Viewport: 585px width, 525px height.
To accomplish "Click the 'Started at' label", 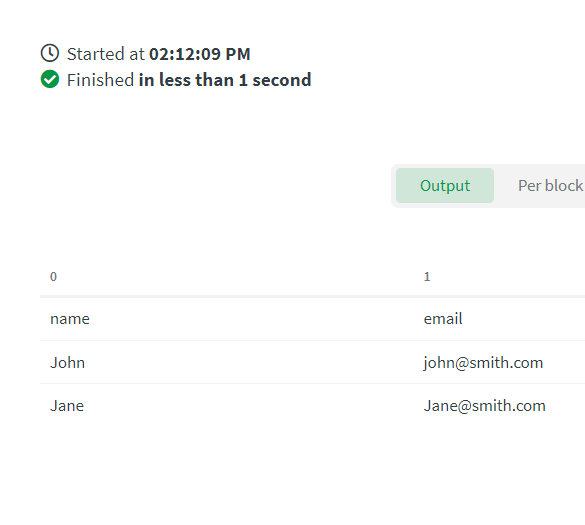I will [106, 54].
